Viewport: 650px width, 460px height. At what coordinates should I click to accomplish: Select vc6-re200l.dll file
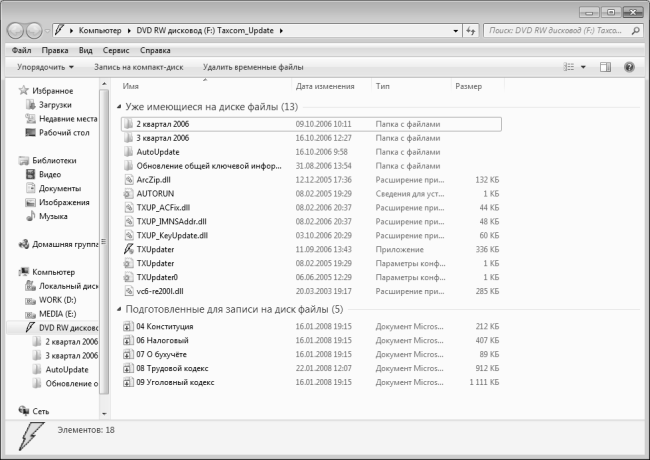(311, 291)
